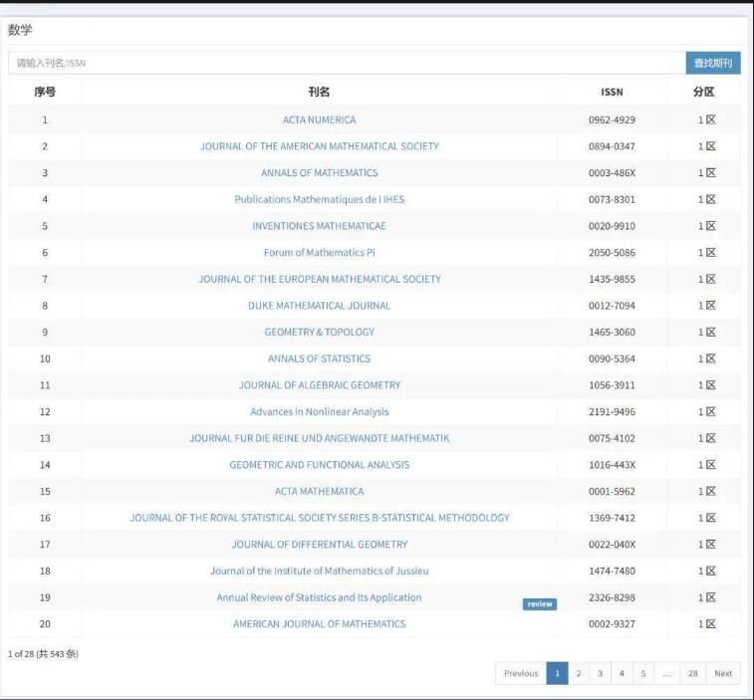Click the journal name/ISSN search field
The image size is (754, 700).
(346, 63)
